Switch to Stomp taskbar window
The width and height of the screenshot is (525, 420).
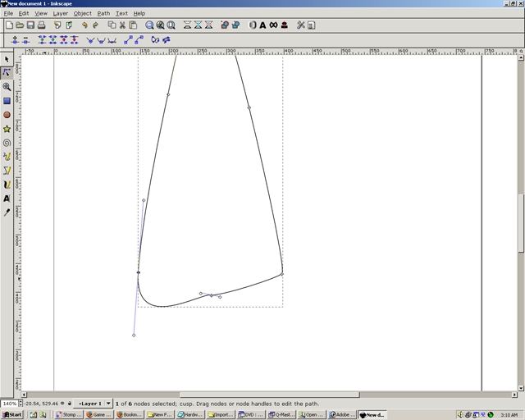(69, 414)
